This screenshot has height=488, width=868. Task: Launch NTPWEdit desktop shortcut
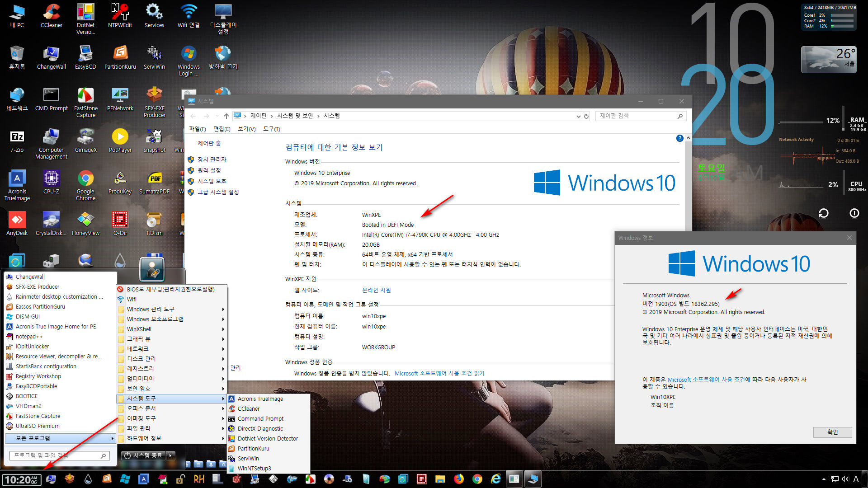coord(120,16)
